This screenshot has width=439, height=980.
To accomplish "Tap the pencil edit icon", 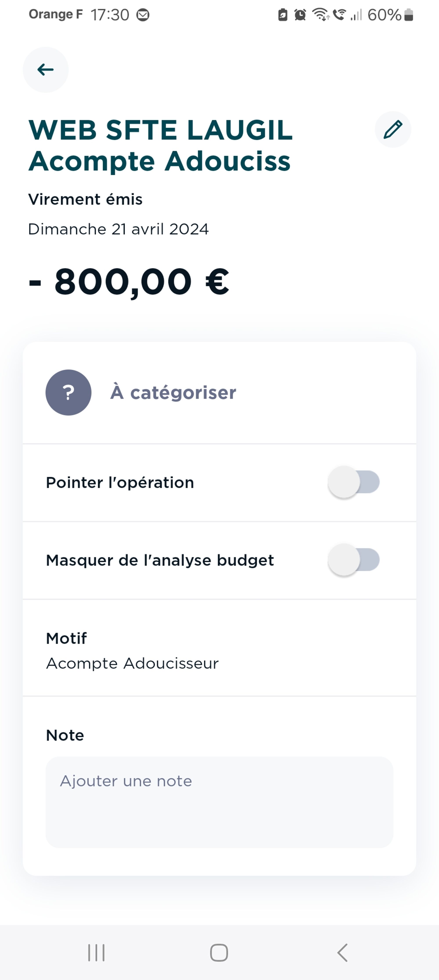I will pos(393,129).
